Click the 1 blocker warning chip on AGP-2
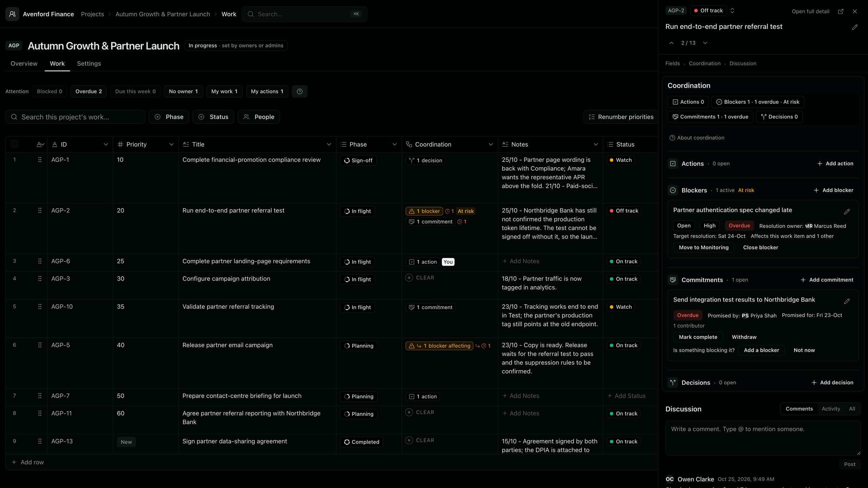868x488 pixels. tap(424, 211)
